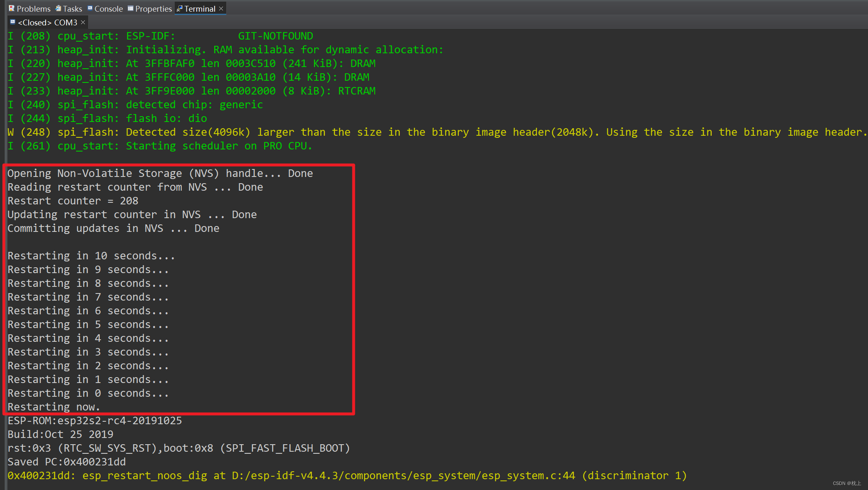The image size is (868, 490).
Task: Click the 'Opening Non-Volatile Storage' line
Action: click(x=160, y=173)
